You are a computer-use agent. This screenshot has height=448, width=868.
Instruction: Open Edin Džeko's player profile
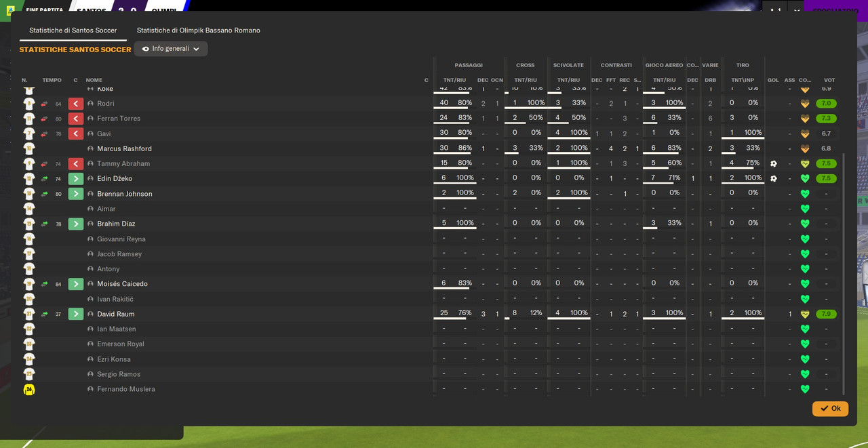(x=115, y=179)
